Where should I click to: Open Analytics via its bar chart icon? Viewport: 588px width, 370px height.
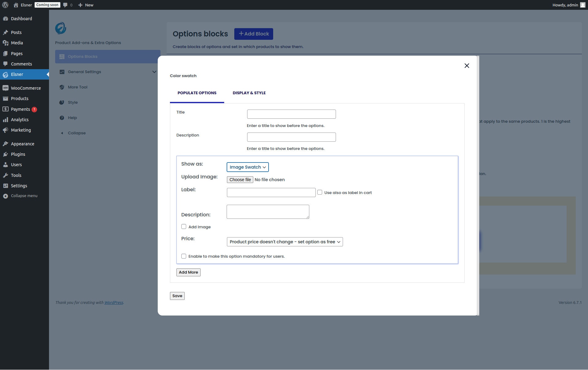coord(5,120)
